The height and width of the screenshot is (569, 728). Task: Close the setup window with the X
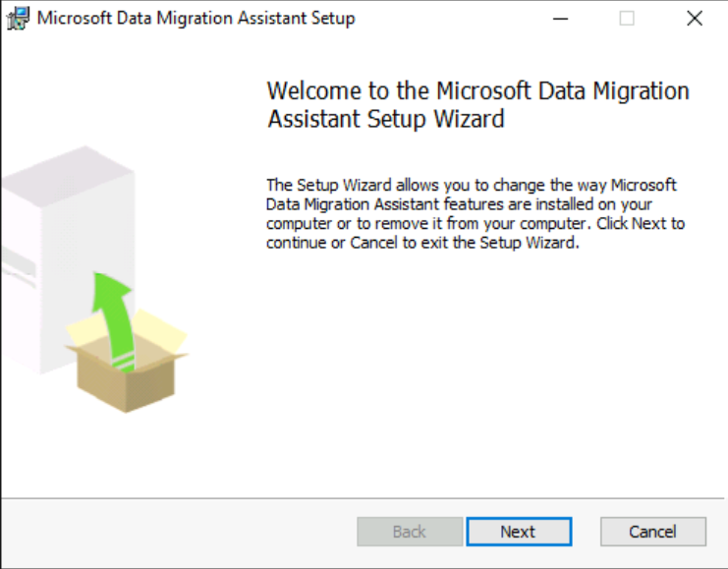[x=695, y=19]
